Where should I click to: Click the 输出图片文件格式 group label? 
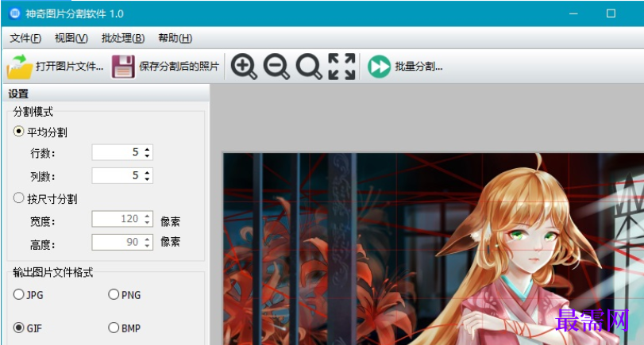(x=53, y=272)
